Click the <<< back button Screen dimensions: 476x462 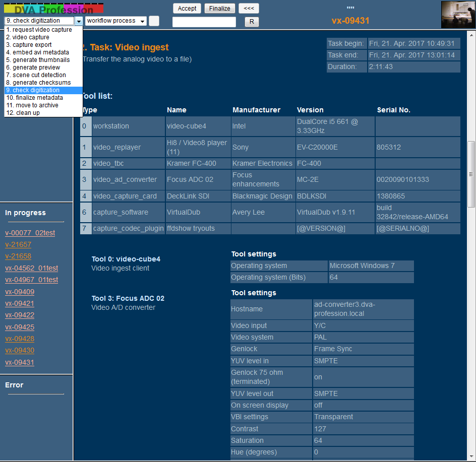249,9
